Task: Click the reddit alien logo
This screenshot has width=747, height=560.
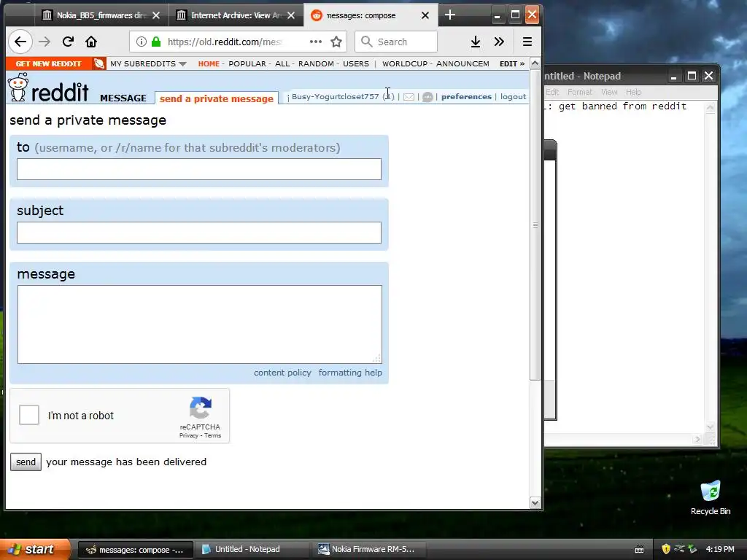Action: coord(18,87)
